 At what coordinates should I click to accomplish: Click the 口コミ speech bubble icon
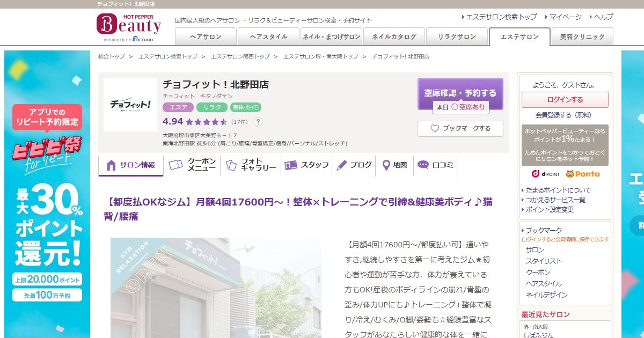[423, 165]
